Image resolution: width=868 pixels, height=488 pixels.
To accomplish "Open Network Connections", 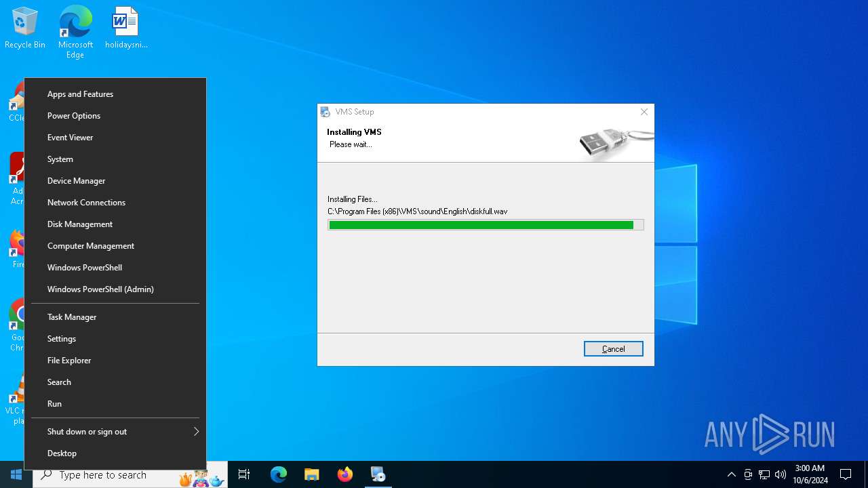I will click(x=115, y=203).
